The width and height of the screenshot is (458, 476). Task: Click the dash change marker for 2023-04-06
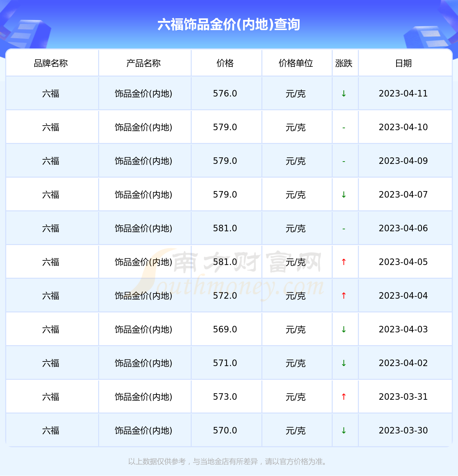[344, 229]
